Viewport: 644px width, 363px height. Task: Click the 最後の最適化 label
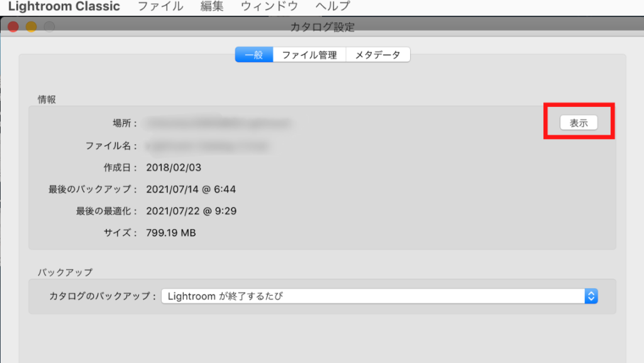pyautogui.click(x=107, y=211)
